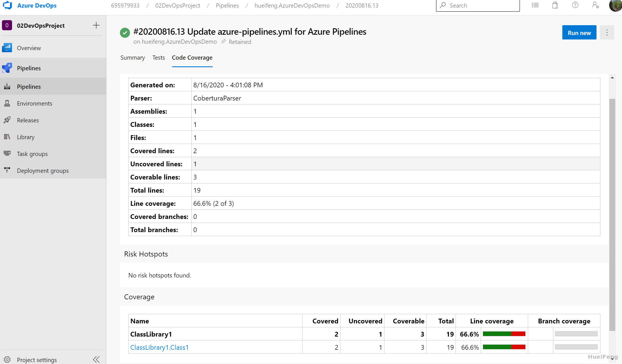The height and width of the screenshot is (364, 622).
Task: Open Environments in the sidebar
Action: tap(34, 103)
